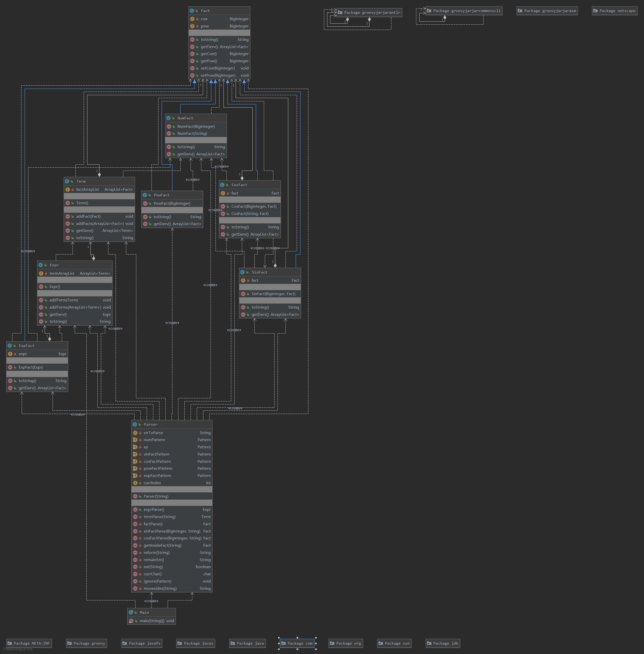Select addFacts(ArrayList<Fact>) row in Term
644x654 pixels.
(x=99, y=224)
